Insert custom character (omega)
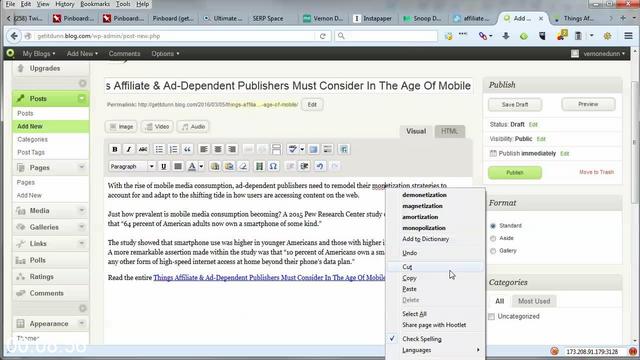Viewport: 640px width, 360px height. 273,166
